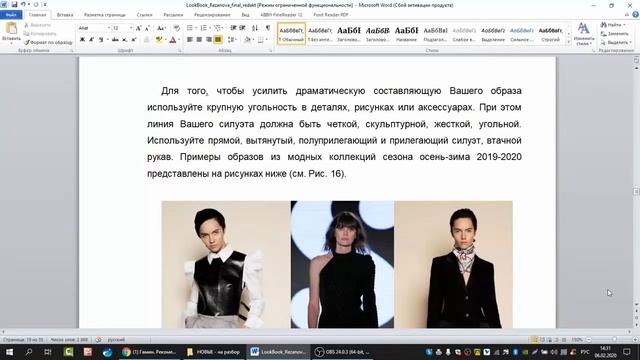Viewport: 640px width, 360px height.
Task: Open the Файл (File) tab
Action: coord(11,15)
